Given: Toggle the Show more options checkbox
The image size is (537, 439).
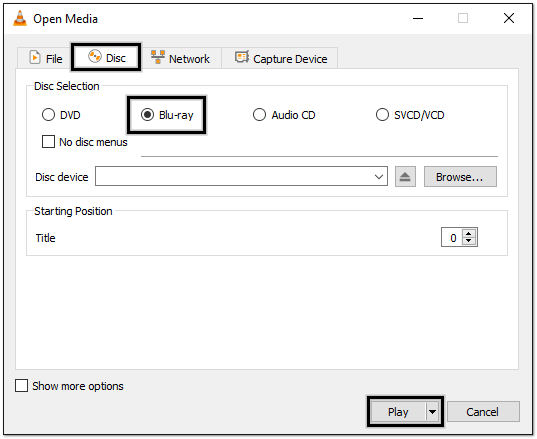Looking at the screenshot, I should [x=21, y=386].
